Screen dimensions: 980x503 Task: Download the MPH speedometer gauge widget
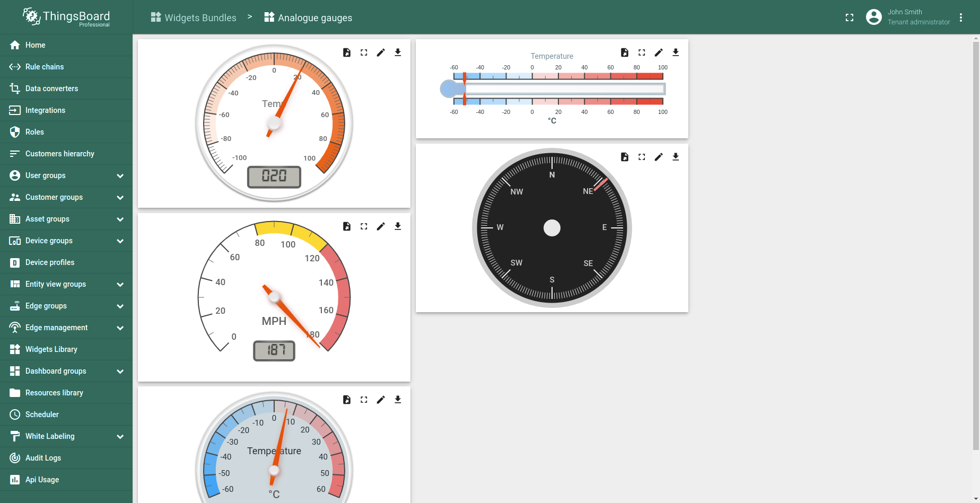[x=398, y=226]
